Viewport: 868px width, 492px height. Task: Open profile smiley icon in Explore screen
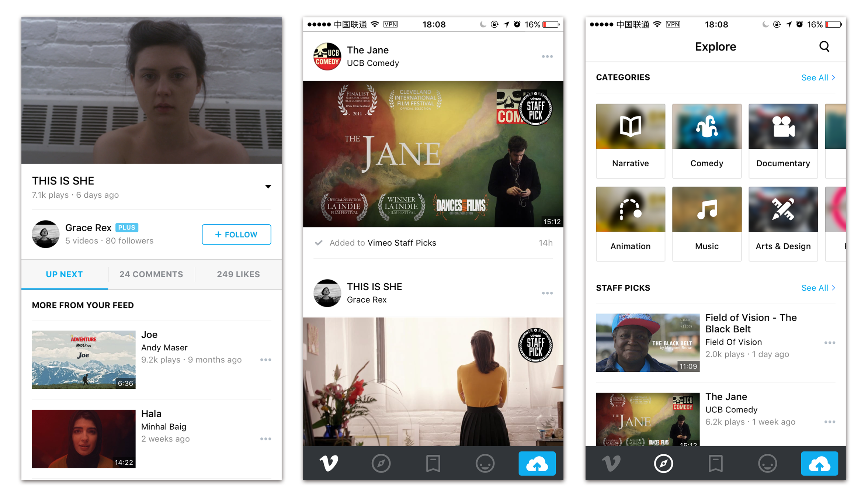[767, 463]
